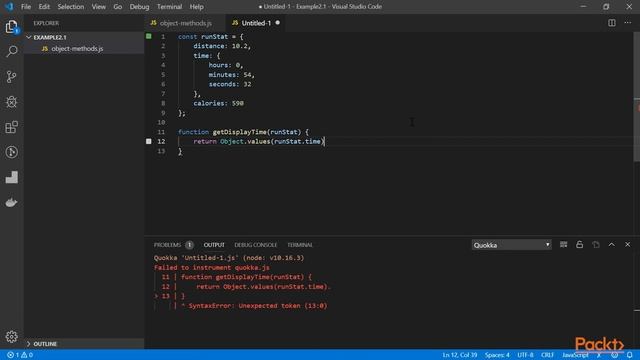Click the UTF-8 encoding status item
This screenshot has width=640, height=360.
[x=525, y=355]
